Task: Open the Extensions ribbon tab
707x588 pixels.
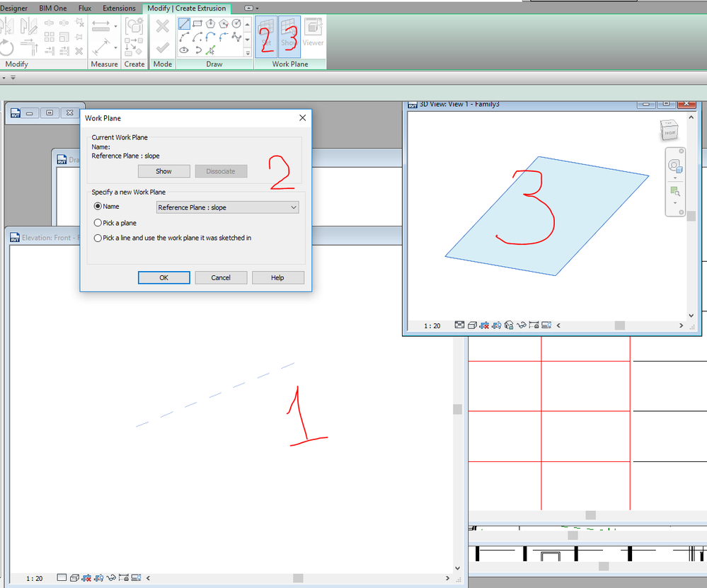Action: coord(119,8)
